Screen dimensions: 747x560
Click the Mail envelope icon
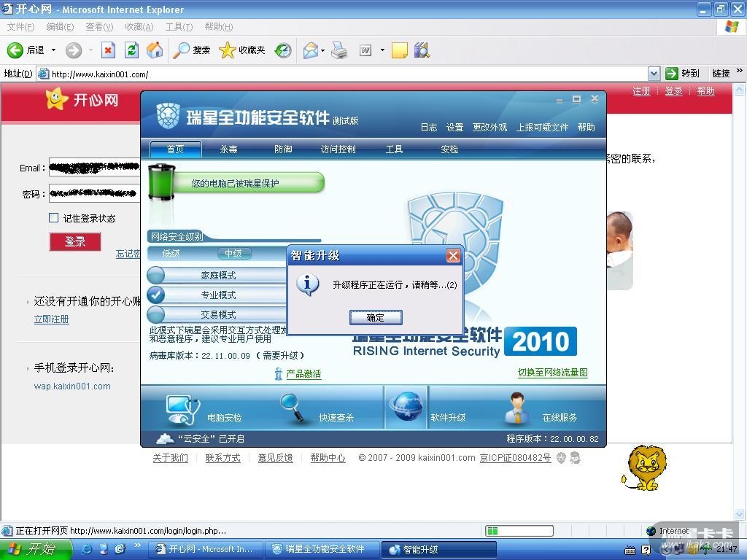tap(310, 50)
